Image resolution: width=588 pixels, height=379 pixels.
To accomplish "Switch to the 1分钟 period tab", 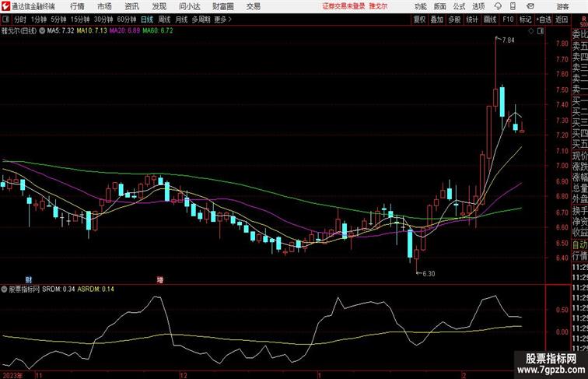I will click(x=38, y=19).
